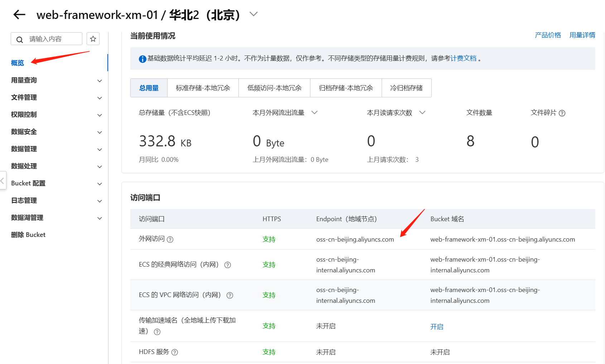The width and height of the screenshot is (605, 364).
Task: Switch to the 标准存储-本地冗余 tab
Action: coord(203,88)
